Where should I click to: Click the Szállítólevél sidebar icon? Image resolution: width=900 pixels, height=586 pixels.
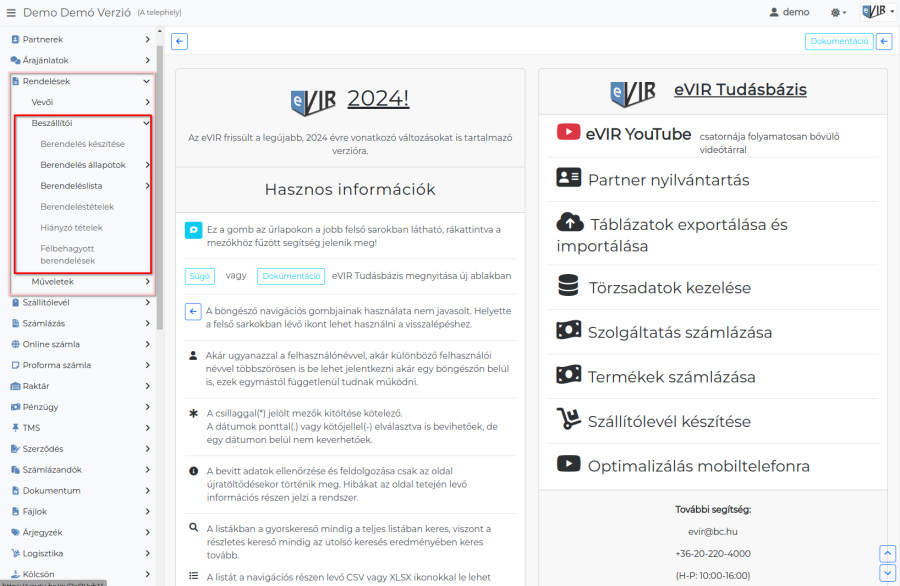(15, 302)
